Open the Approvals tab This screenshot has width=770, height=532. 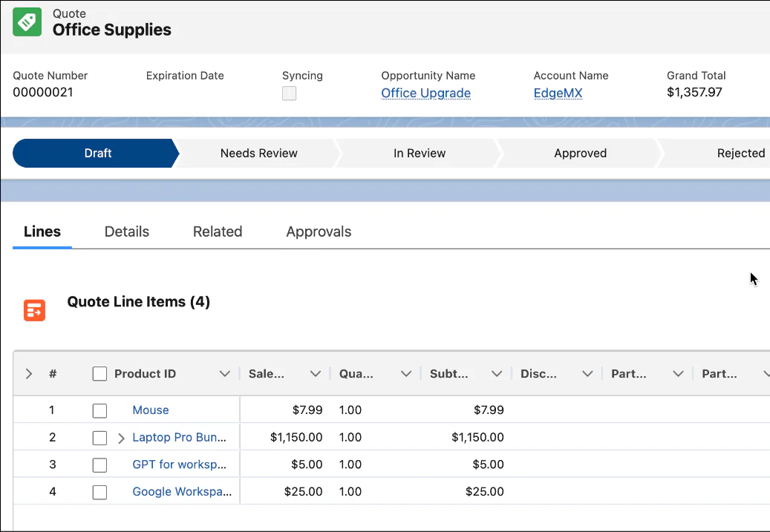click(319, 231)
